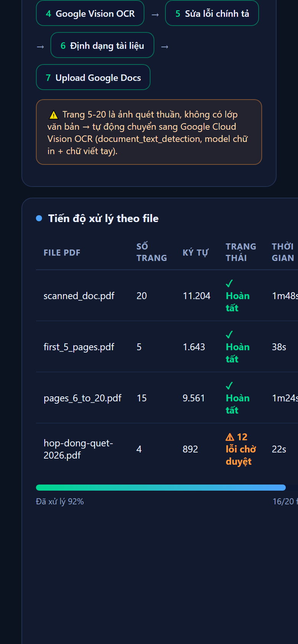Click the KÝ TỰ column header

(x=196, y=253)
